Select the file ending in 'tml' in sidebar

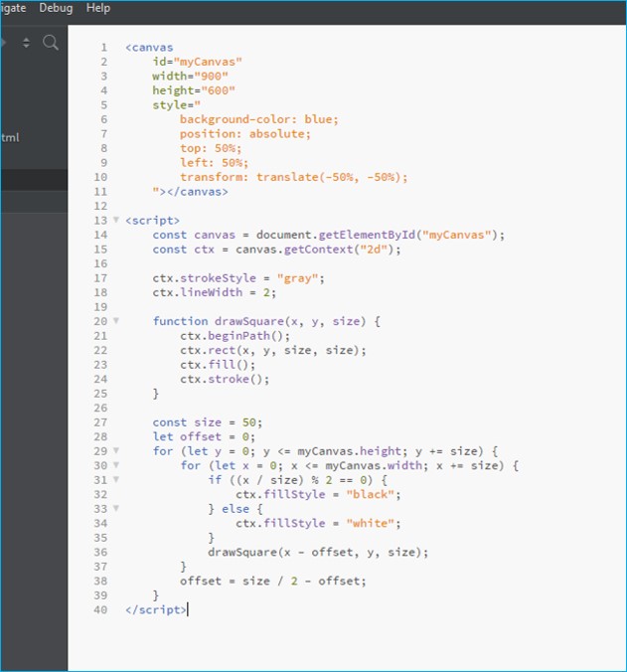[12, 137]
